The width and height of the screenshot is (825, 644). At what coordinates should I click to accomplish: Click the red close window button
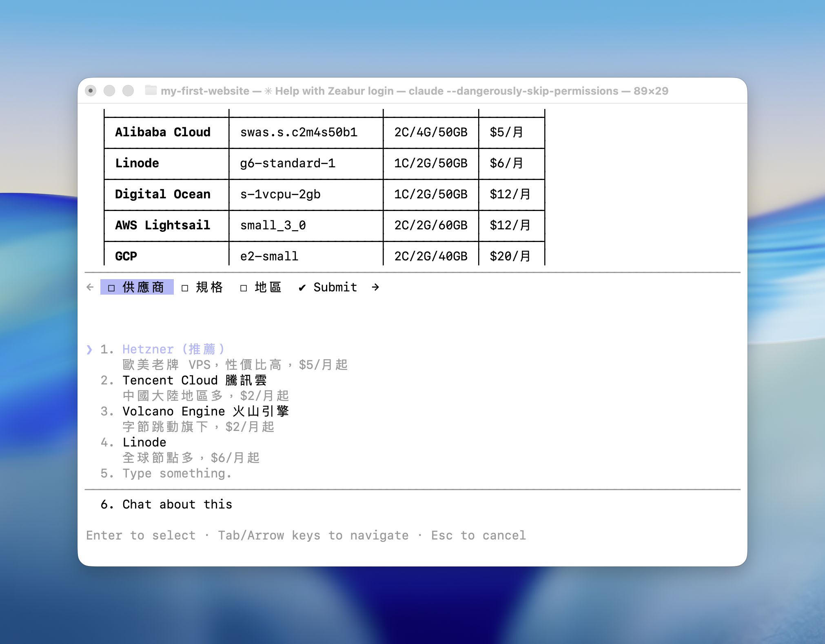[91, 90]
